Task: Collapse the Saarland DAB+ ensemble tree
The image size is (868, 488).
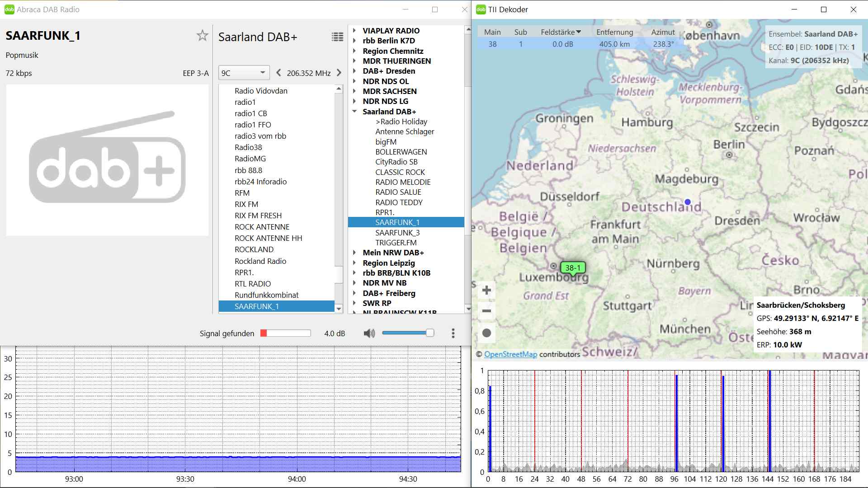Action: click(x=354, y=111)
